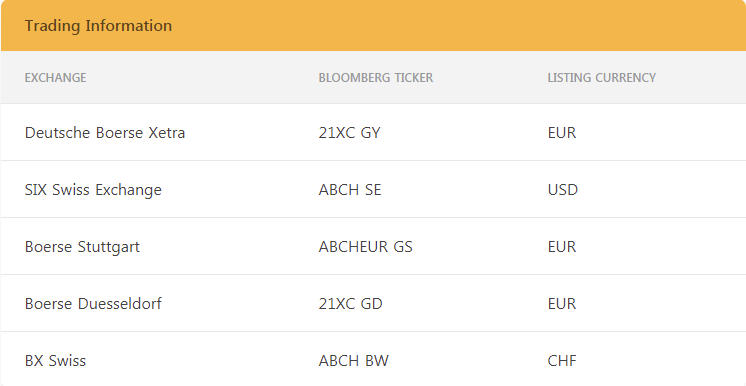
Task: Select the SIX Swiss Exchange row
Action: (x=373, y=189)
